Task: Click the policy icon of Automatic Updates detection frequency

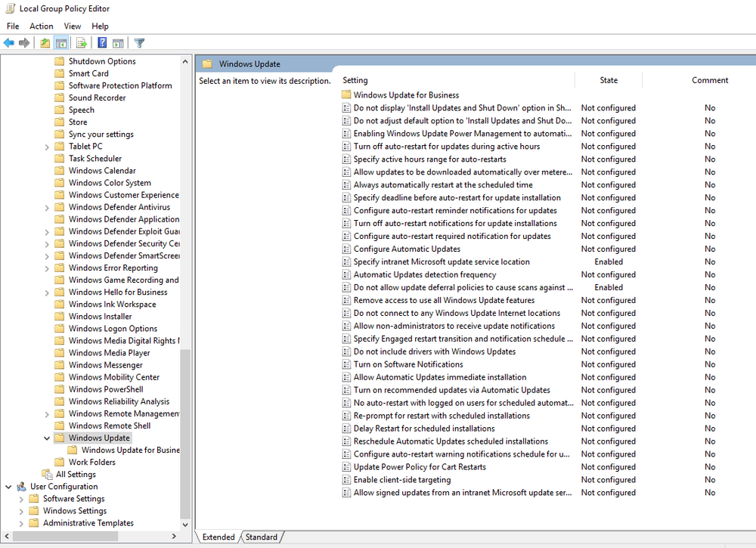Action: click(346, 274)
